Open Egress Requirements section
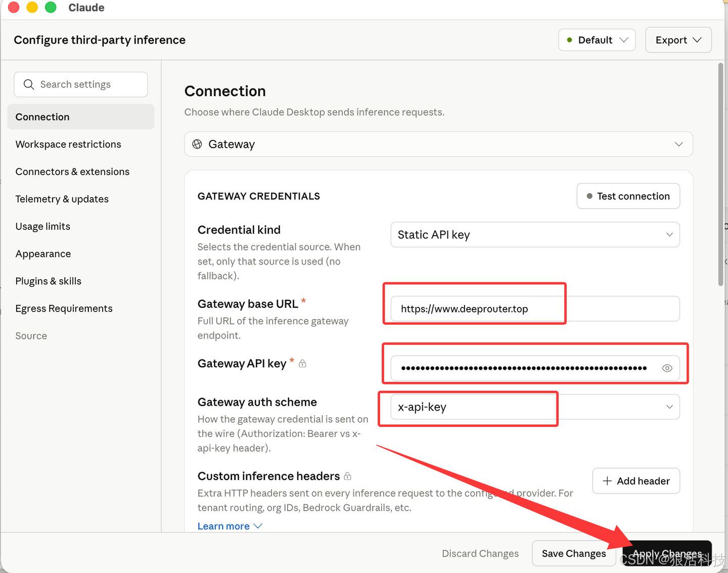 click(x=64, y=308)
